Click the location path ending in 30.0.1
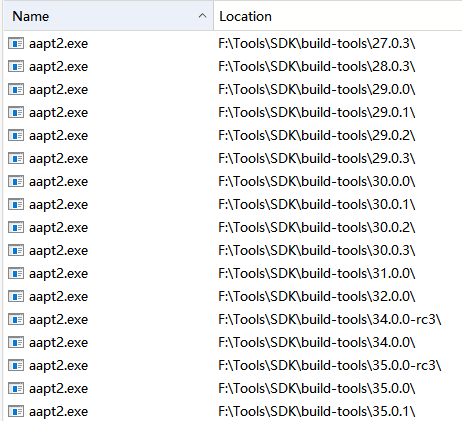Image resolution: width=462 pixels, height=421 pixels. coord(317,204)
